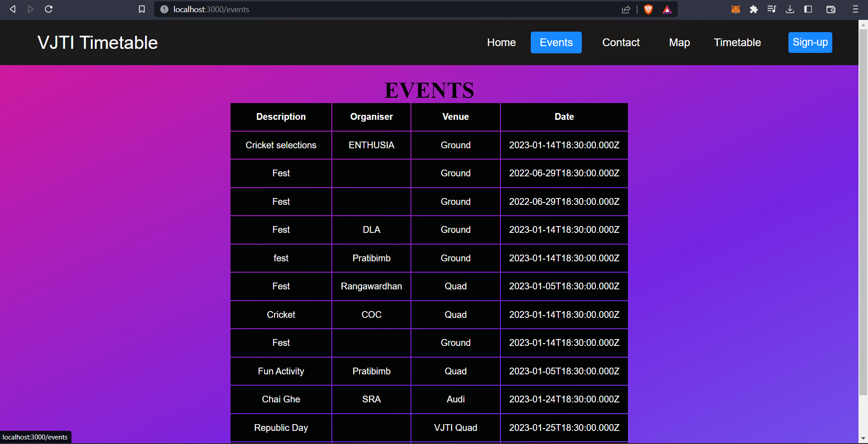The height and width of the screenshot is (444, 868).
Task: Click the Ground venue in ENTHUSIA row
Action: [x=456, y=145]
